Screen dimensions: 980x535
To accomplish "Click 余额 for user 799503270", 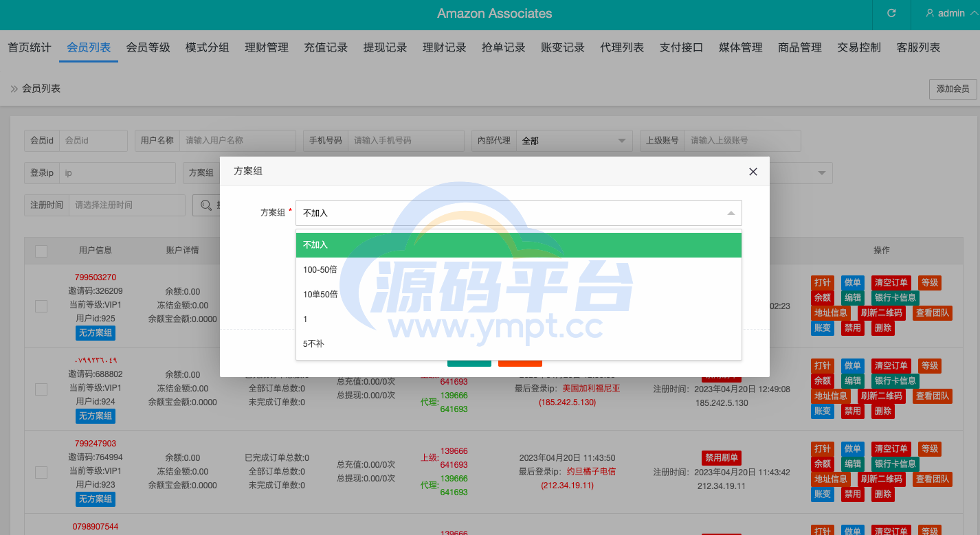I will [823, 298].
